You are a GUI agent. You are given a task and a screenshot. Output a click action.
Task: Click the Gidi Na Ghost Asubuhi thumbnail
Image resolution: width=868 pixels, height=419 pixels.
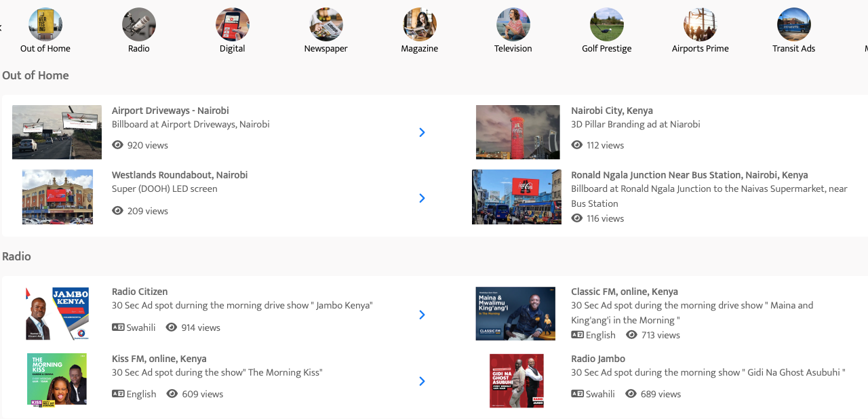(x=517, y=380)
